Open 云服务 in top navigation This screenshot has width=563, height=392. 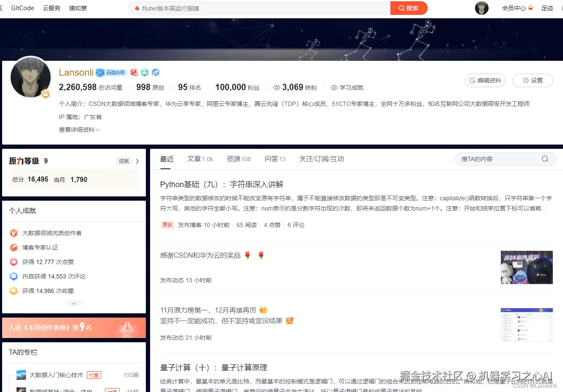[51, 8]
